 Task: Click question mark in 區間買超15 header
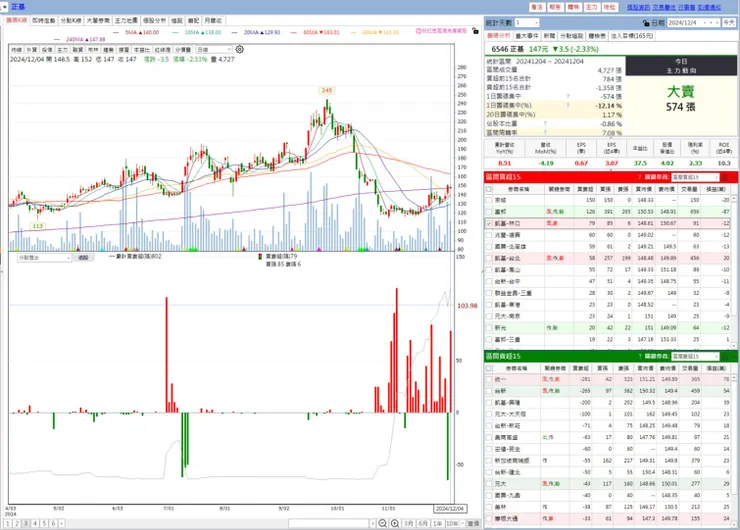[639, 177]
